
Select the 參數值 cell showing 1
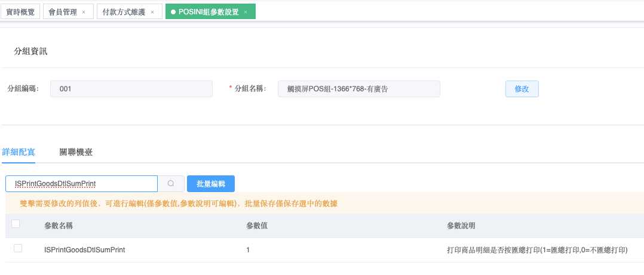[248, 250]
